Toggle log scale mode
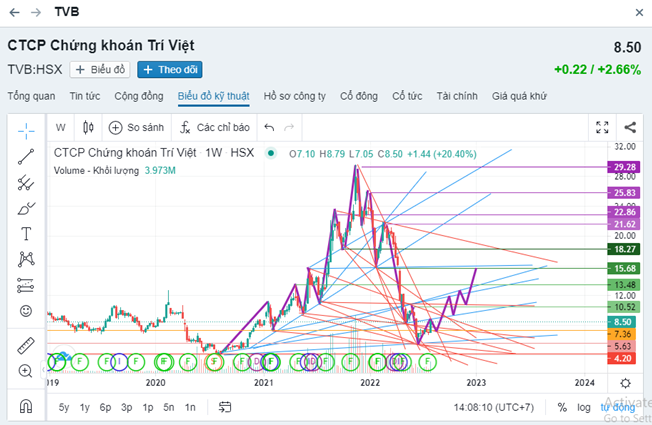Screen dimensions: 652x425 click(584, 407)
